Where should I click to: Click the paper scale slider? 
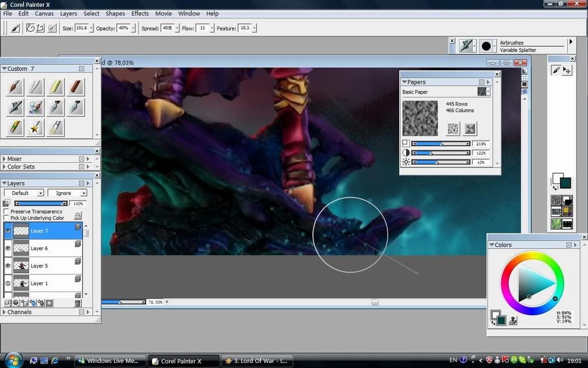click(x=441, y=144)
